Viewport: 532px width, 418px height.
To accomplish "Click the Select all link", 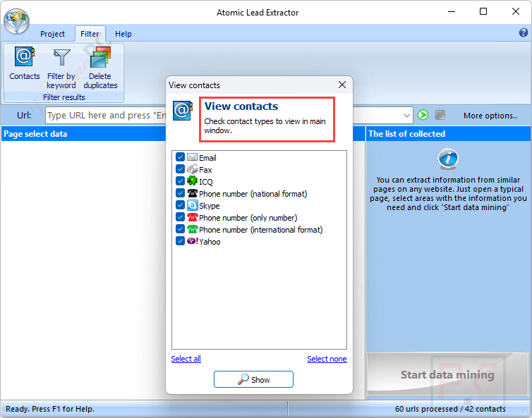I will tap(186, 359).
